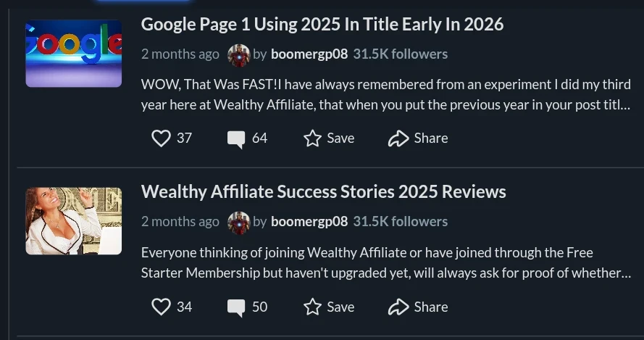This screenshot has height=340, width=644.
Task: Click 31.5K followers on Success Stories post
Action: (401, 222)
